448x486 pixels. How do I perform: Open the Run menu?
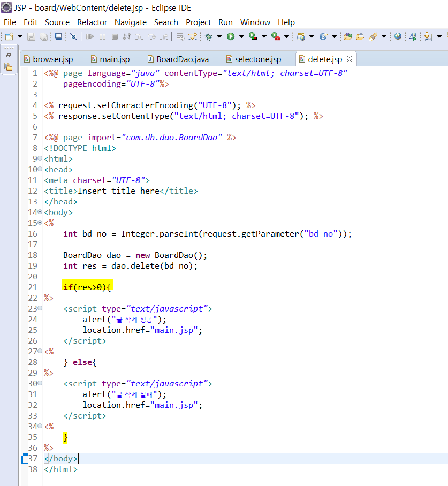click(225, 22)
